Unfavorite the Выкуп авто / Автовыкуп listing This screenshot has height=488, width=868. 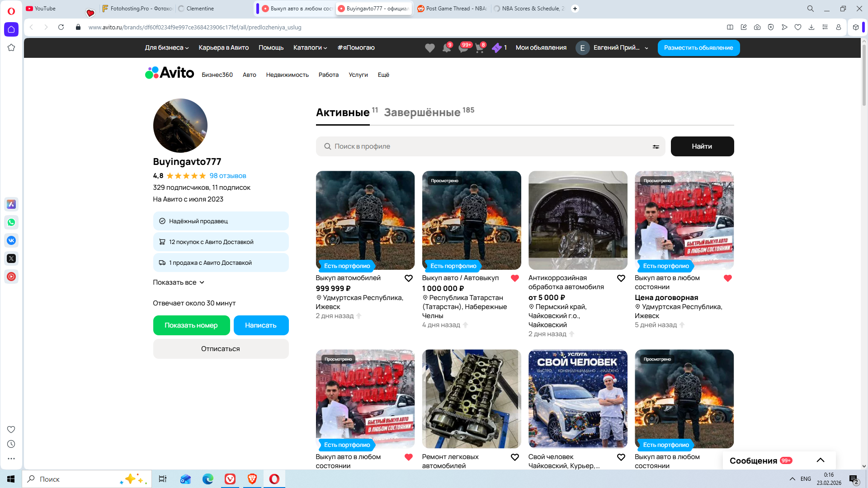point(514,278)
